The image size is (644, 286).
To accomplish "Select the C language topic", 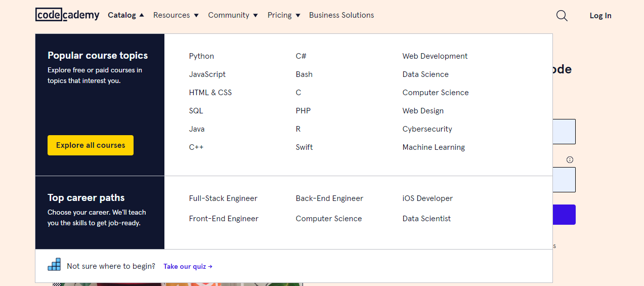I will pos(298,93).
